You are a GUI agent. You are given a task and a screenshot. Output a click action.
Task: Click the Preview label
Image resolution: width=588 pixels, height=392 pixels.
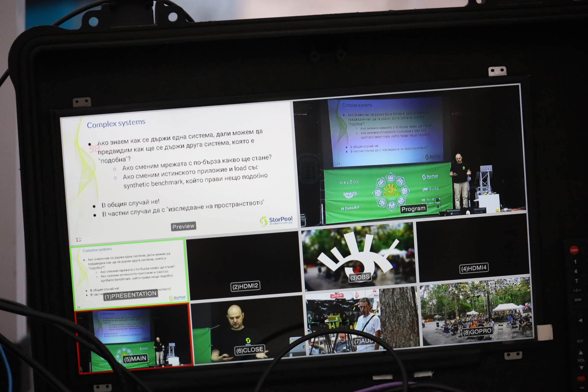[x=184, y=226]
